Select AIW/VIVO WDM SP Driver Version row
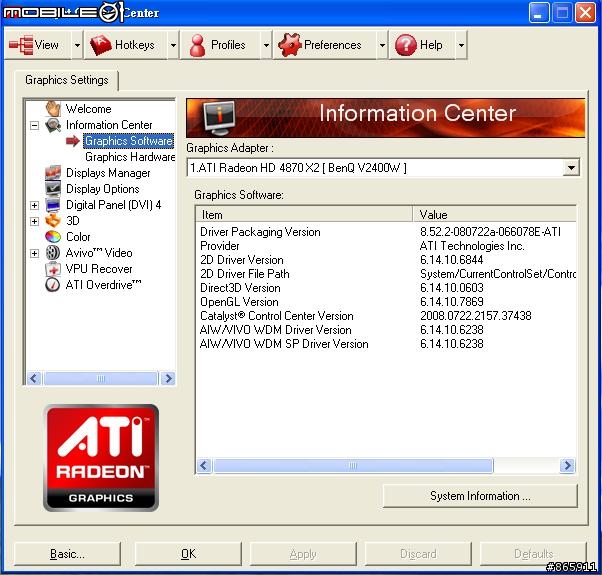602x575 pixels. pyautogui.click(x=386, y=344)
